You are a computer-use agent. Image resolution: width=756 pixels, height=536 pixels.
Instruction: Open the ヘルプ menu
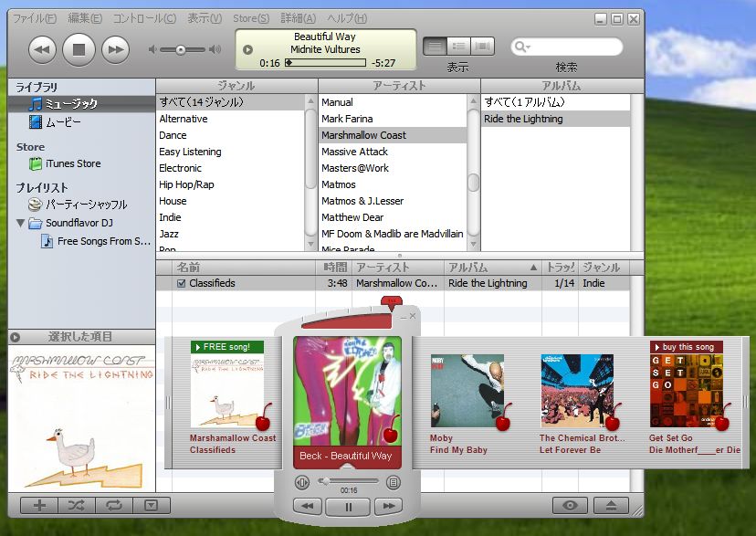tap(347, 18)
